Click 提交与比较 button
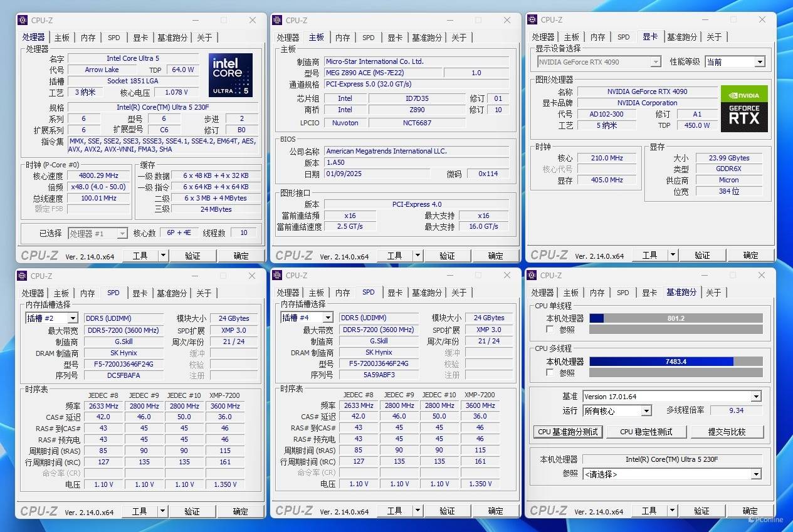Screen dimensions: 793x532 [727, 432]
